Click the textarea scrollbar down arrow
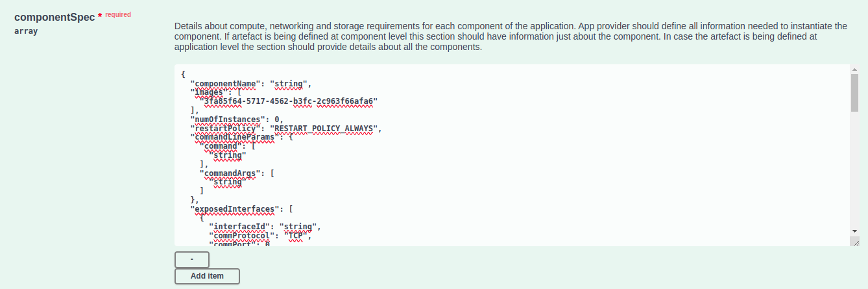The height and width of the screenshot is (289, 868). [x=854, y=231]
